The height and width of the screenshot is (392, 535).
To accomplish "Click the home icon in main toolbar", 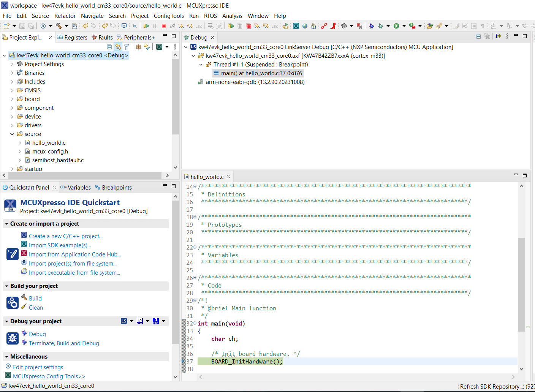I will [313, 26].
